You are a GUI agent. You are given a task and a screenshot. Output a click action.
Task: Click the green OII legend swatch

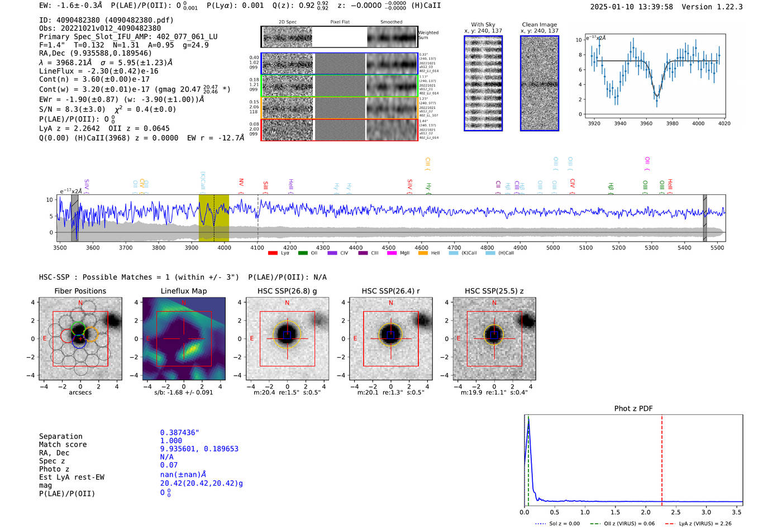(302, 253)
